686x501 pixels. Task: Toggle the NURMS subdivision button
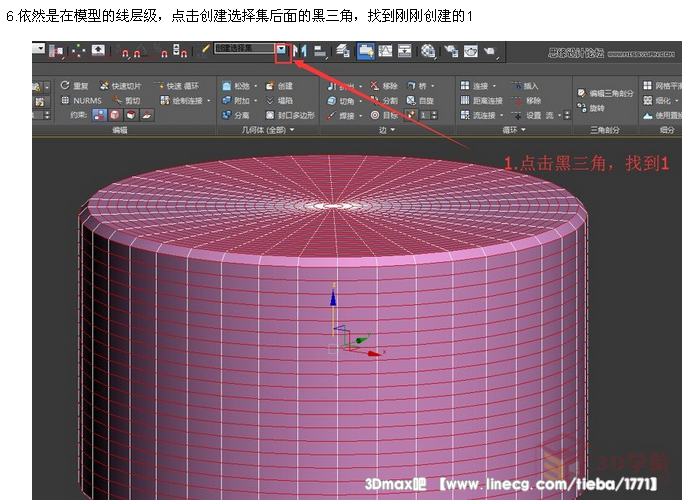coord(81,100)
